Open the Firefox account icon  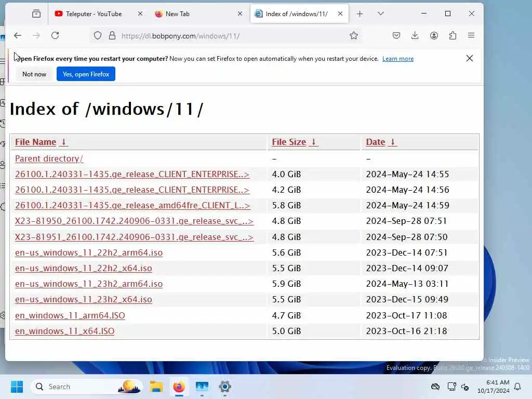pos(434,36)
